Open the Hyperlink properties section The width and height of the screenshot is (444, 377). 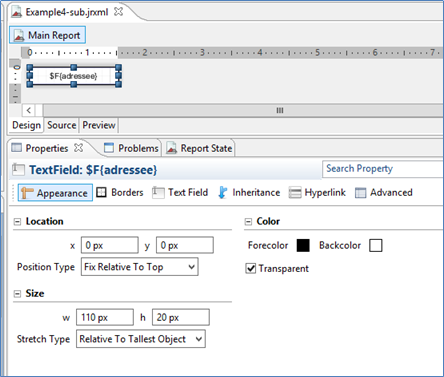(317, 193)
